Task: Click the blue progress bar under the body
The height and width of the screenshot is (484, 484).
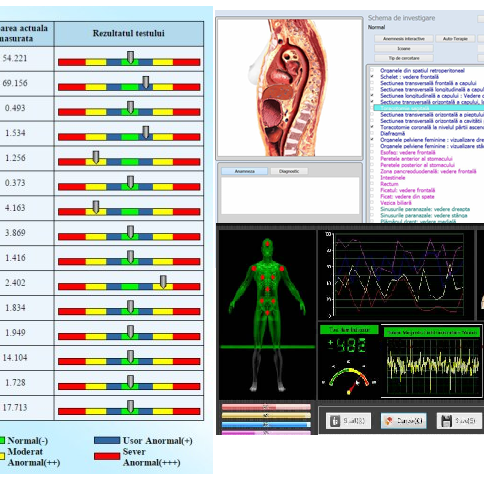Action: pos(266,425)
